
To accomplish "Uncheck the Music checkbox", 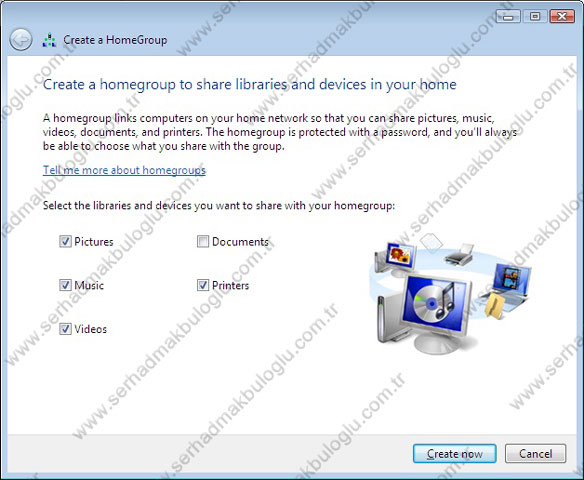I will (65, 285).
